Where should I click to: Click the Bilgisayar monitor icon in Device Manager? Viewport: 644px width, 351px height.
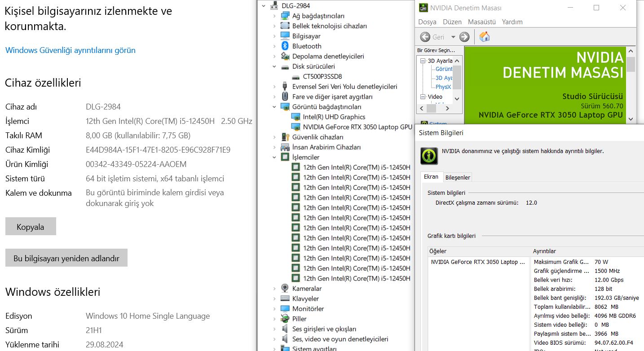(x=285, y=36)
